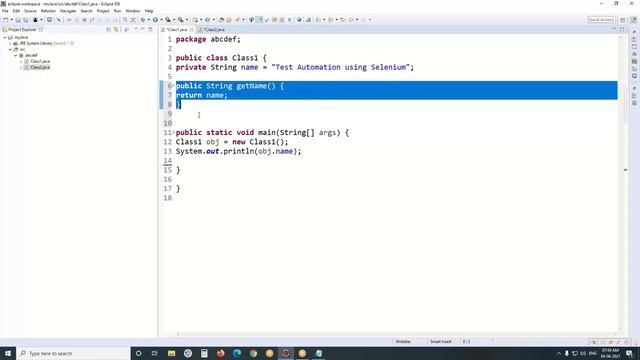
Task: Select Class1.java in Project Explorer tree
Action: tap(40, 61)
